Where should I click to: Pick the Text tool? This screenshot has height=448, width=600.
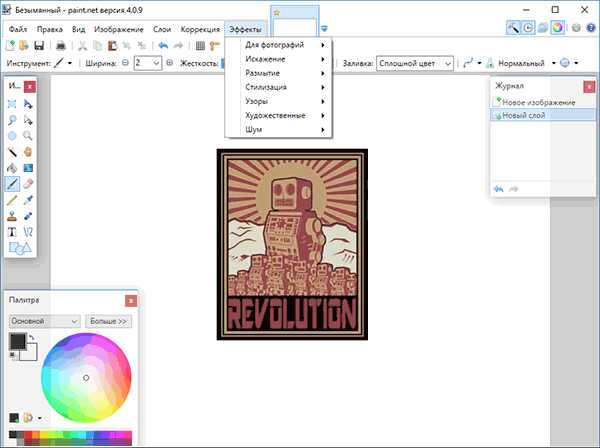pyautogui.click(x=11, y=231)
